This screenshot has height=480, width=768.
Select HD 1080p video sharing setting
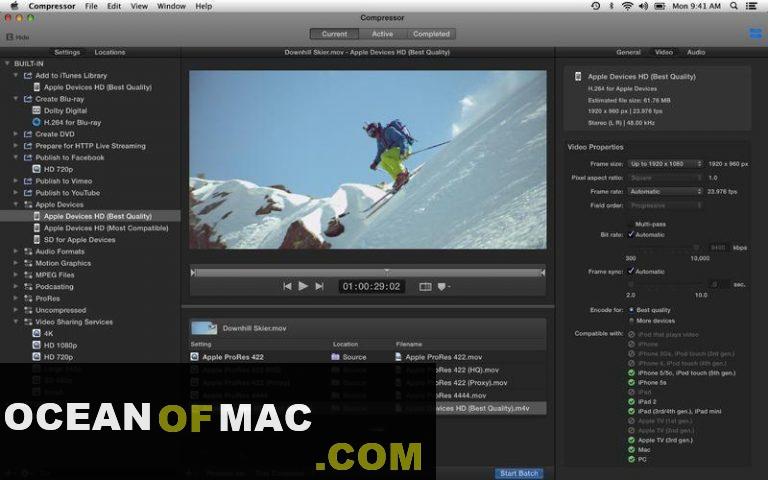60,345
